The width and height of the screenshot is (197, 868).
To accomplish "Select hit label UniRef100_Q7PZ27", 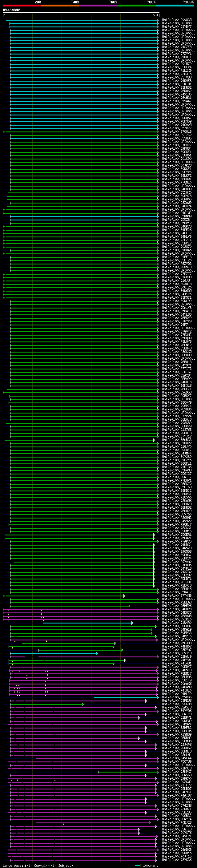I will pos(176,274).
